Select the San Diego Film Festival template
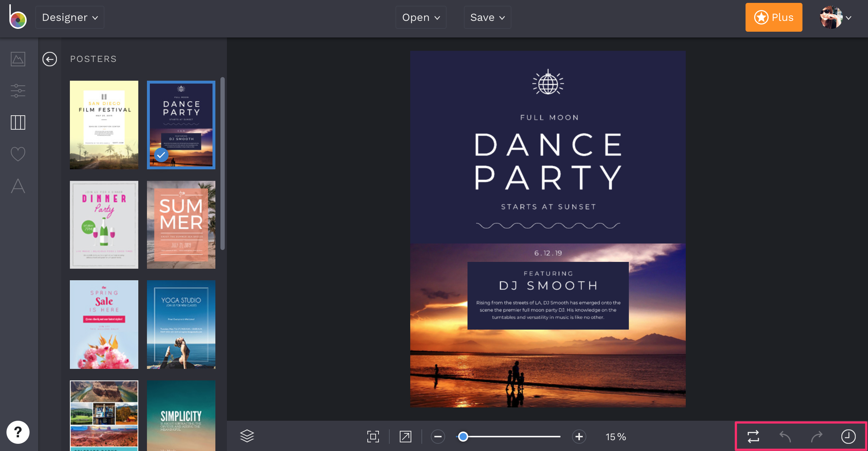 (104, 125)
